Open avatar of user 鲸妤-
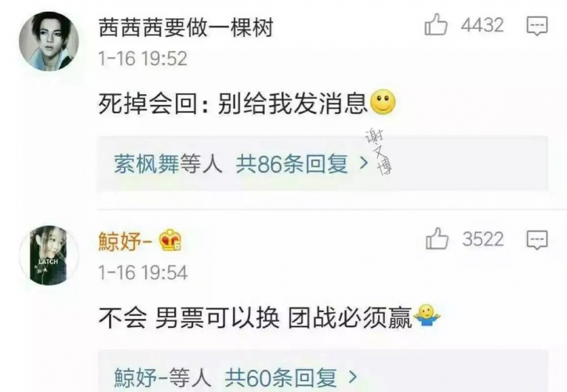Viewport: 567px width, 392px height. (x=49, y=255)
